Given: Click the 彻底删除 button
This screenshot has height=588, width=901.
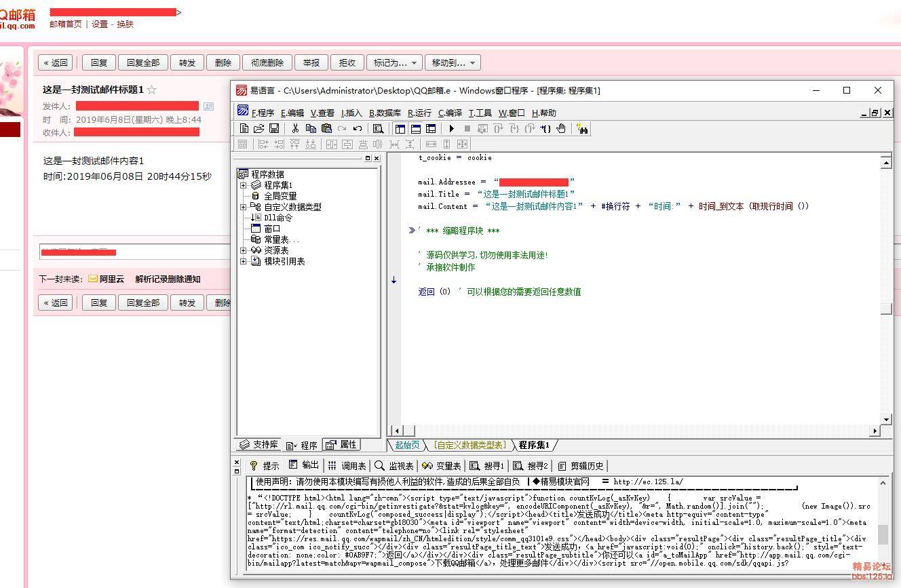Looking at the screenshot, I should pos(267,62).
